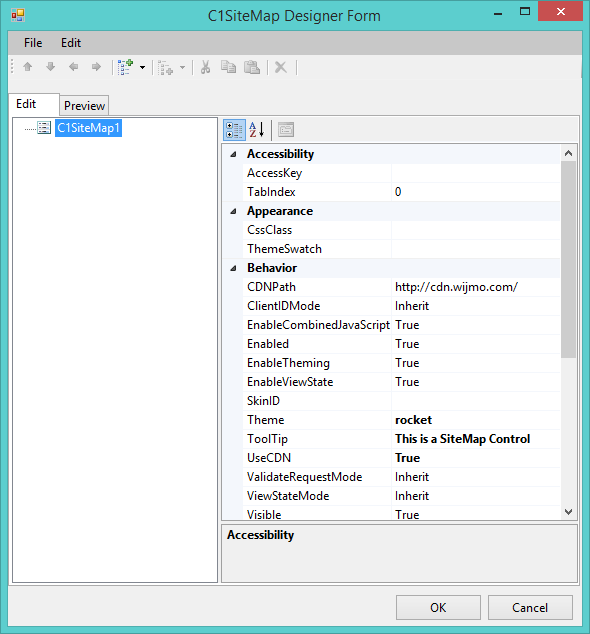This screenshot has height=634, width=590.
Task: Maximize the C1SiteMap Designer Form window
Action: 524,11
